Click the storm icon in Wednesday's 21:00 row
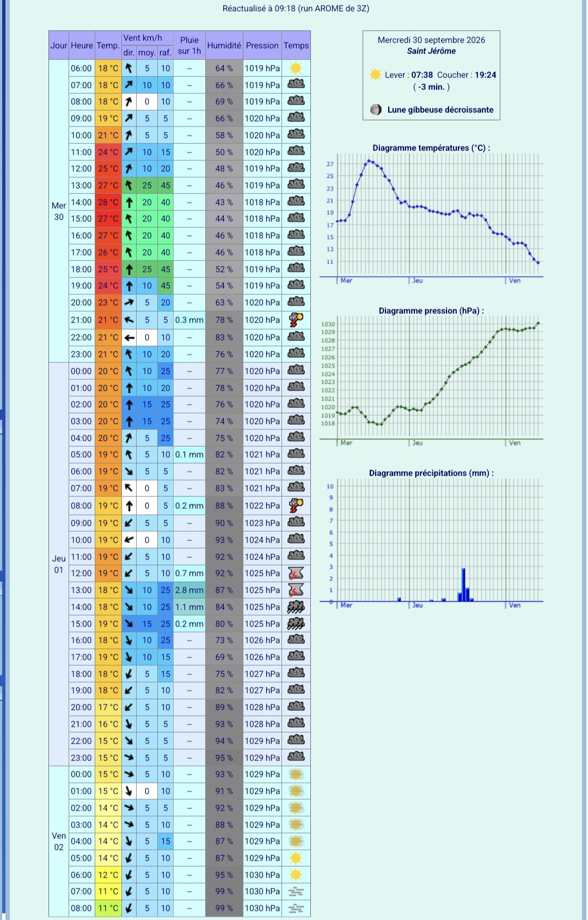 point(296,320)
